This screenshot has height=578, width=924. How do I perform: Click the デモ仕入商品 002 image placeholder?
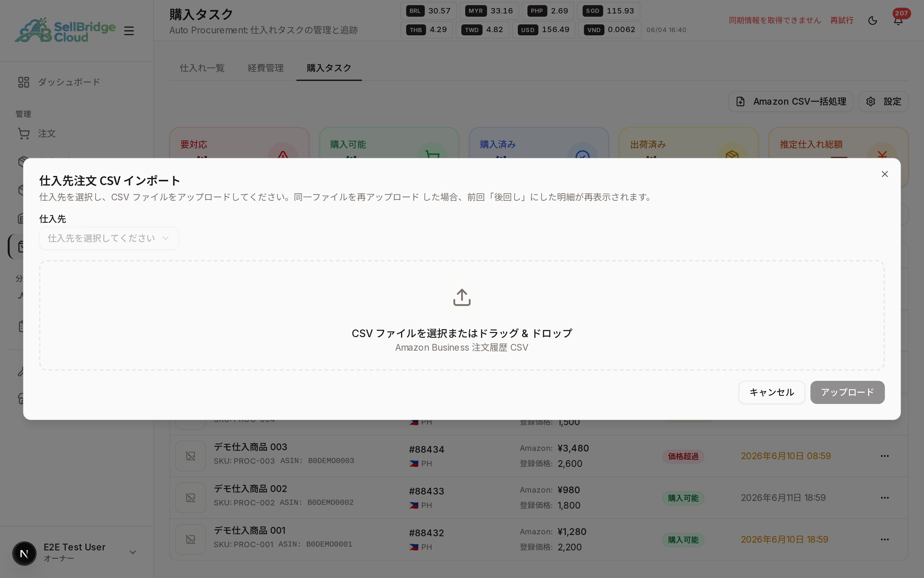[x=191, y=498]
